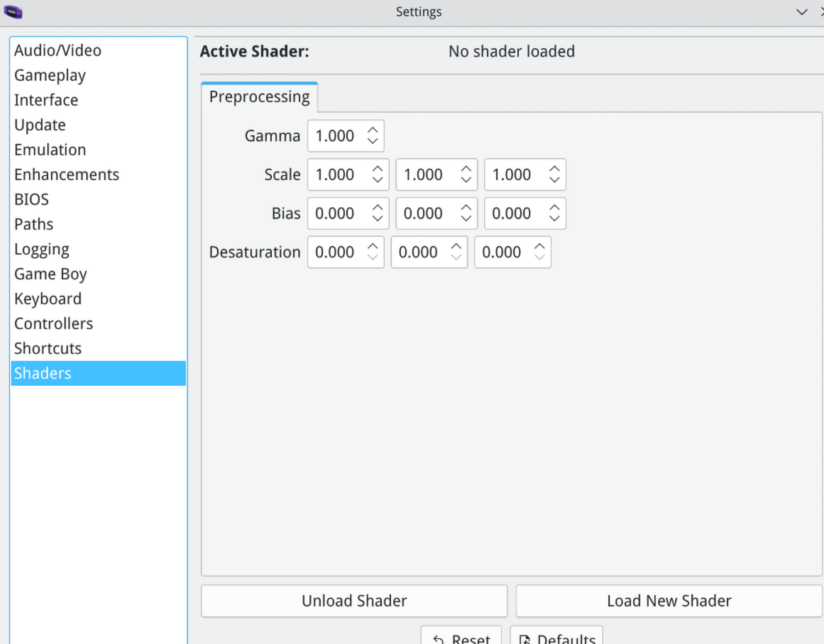Image resolution: width=824 pixels, height=644 pixels.
Task: Increase the second Desaturation value
Action: tap(456, 246)
